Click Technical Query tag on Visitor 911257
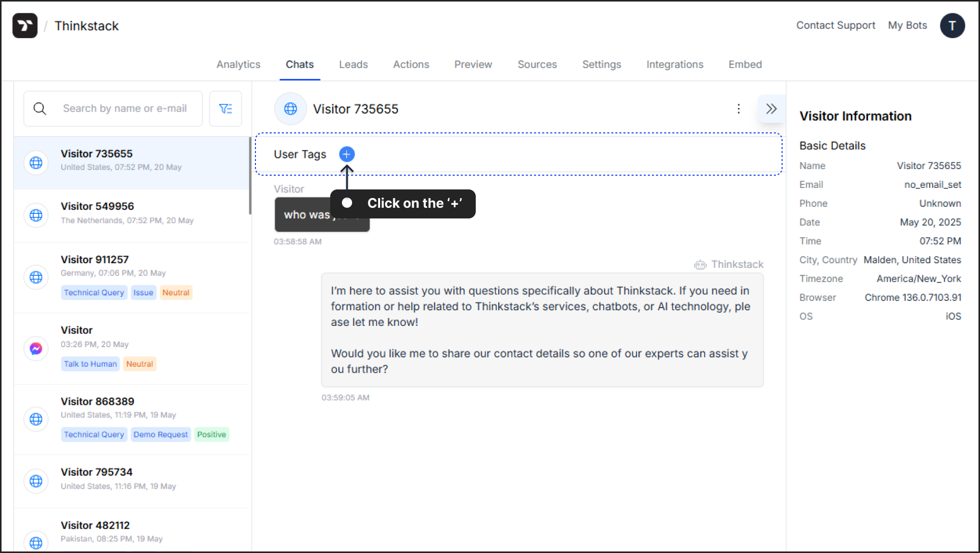Screen dimensions: 980x553 (x=94, y=292)
